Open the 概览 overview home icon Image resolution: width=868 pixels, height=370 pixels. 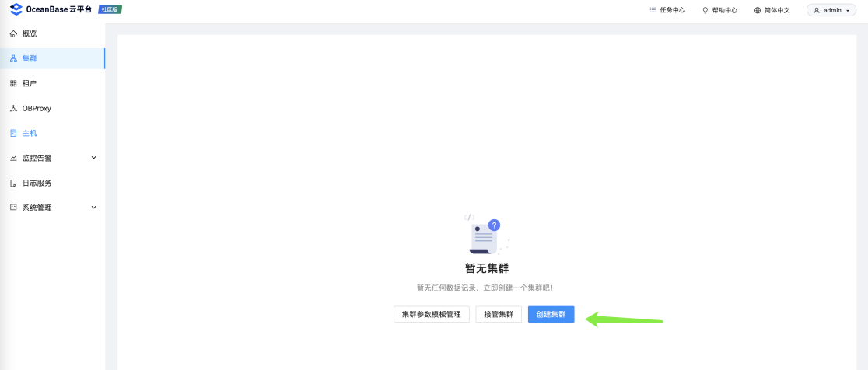[x=14, y=33]
